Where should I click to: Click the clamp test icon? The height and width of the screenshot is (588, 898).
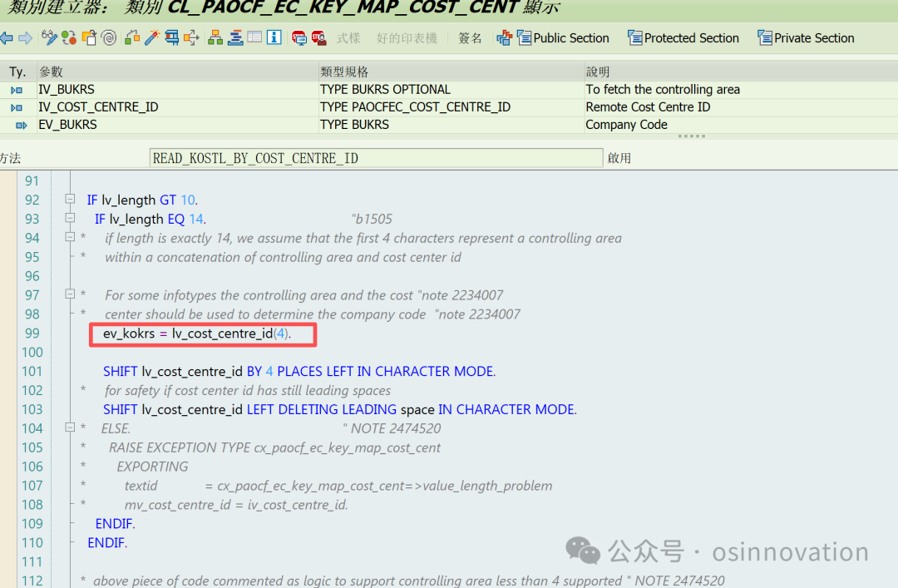point(171,37)
